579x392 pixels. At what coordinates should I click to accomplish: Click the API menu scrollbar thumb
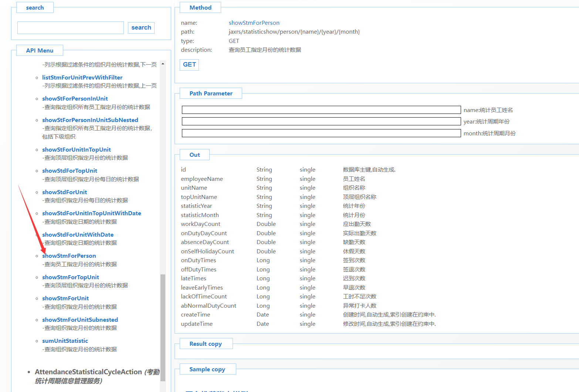click(163, 327)
